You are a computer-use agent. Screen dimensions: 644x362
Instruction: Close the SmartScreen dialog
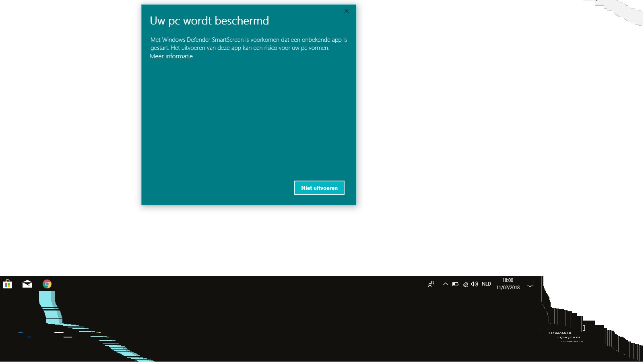(347, 11)
